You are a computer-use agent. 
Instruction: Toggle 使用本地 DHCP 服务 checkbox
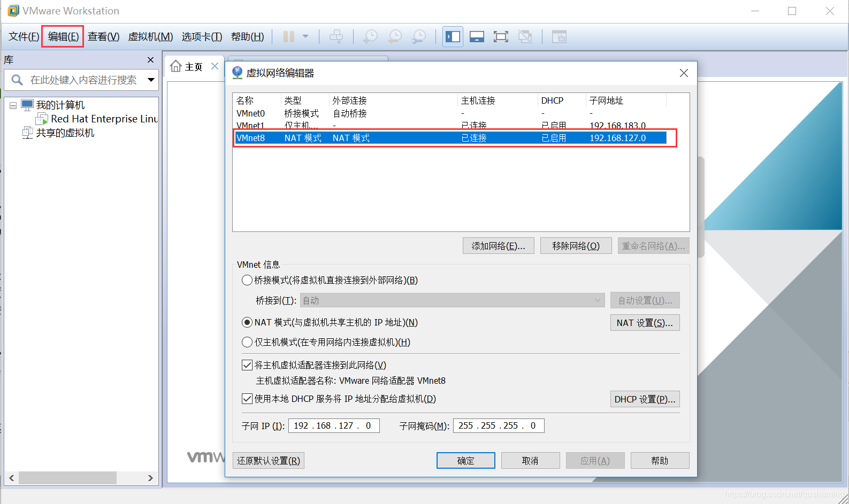click(247, 399)
